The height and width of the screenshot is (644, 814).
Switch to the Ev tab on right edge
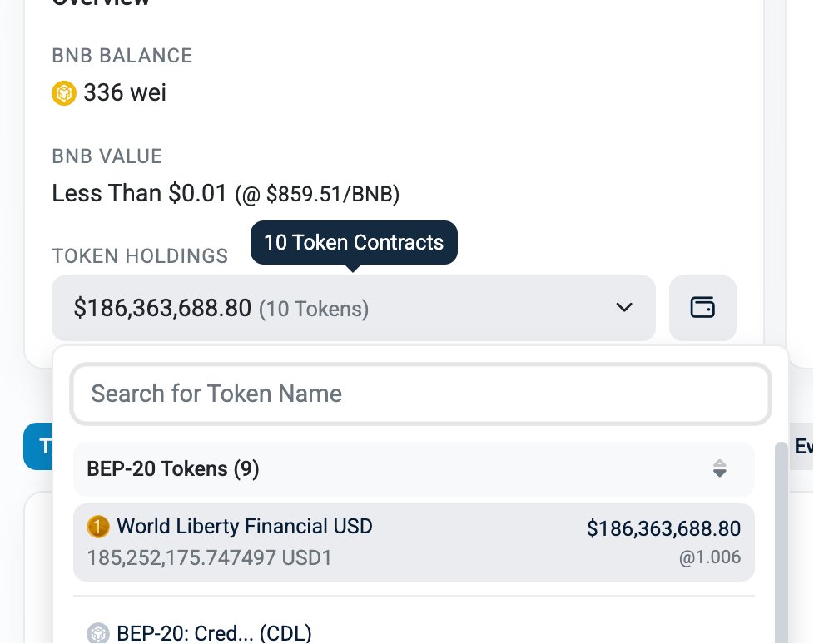802,446
